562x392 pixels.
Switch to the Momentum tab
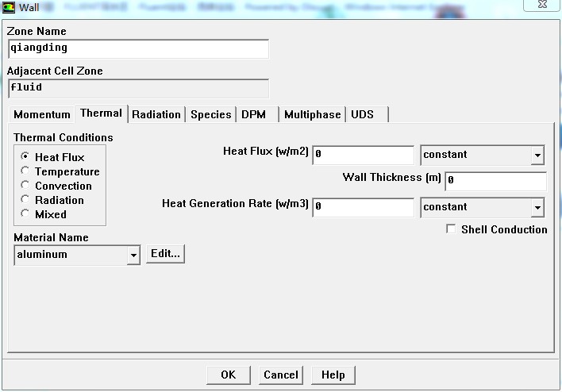pyautogui.click(x=42, y=114)
